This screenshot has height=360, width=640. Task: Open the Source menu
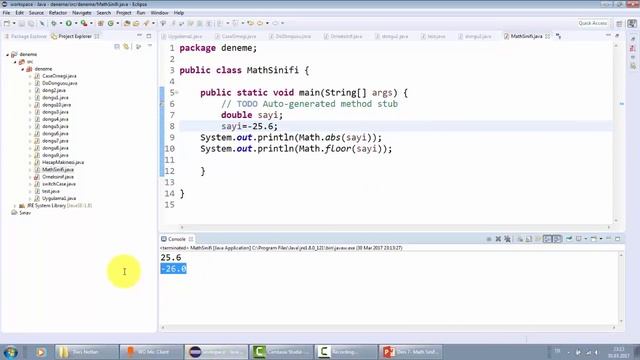point(36,13)
